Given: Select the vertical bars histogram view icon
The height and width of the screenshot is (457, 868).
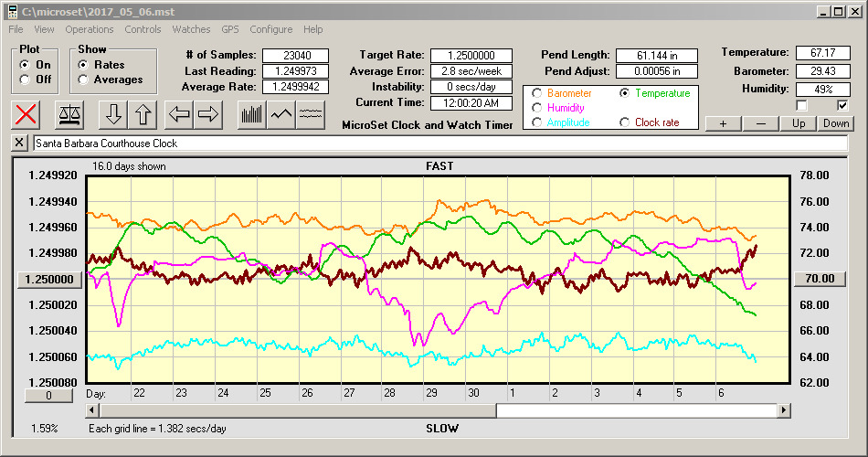Looking at the screenshot, I should [x=252, y=114].
